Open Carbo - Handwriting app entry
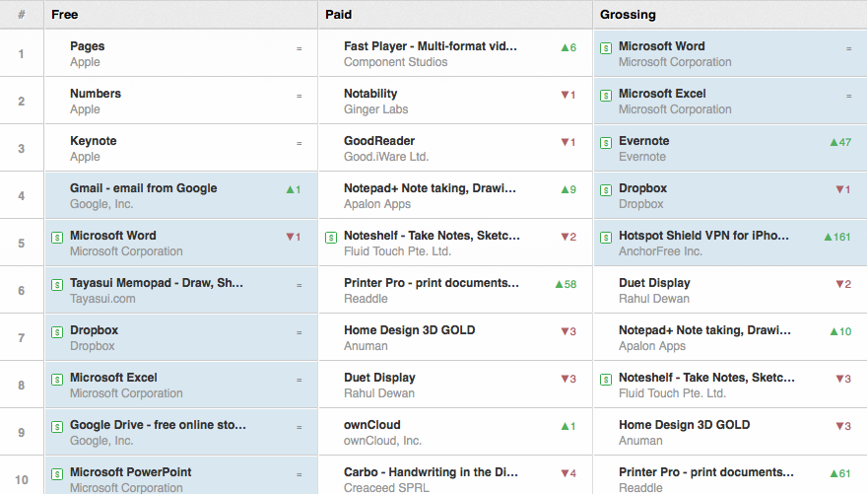The height and width of the screenshot is (494, 868). click(x=431, y=472)
